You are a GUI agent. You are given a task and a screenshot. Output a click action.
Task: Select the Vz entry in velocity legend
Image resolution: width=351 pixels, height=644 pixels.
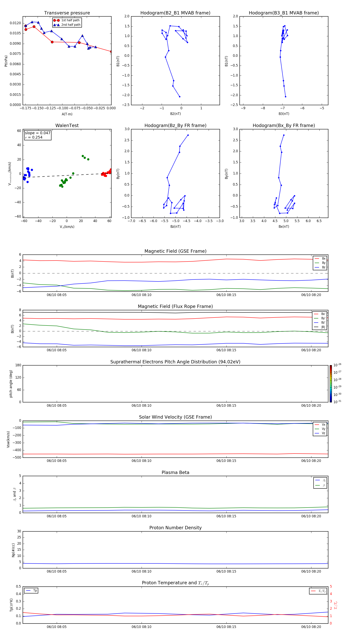(x=320, y=433)
